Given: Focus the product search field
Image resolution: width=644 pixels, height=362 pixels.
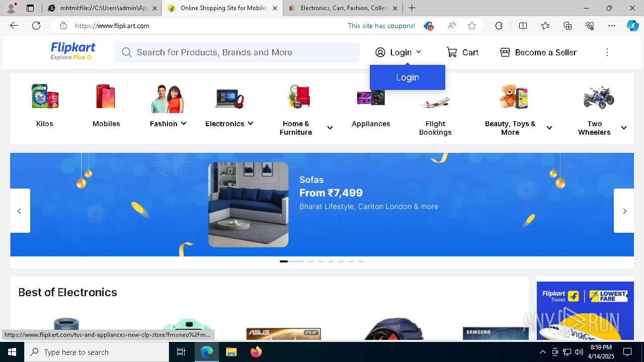Looking at the screenshot, I should tap(237, 52).
